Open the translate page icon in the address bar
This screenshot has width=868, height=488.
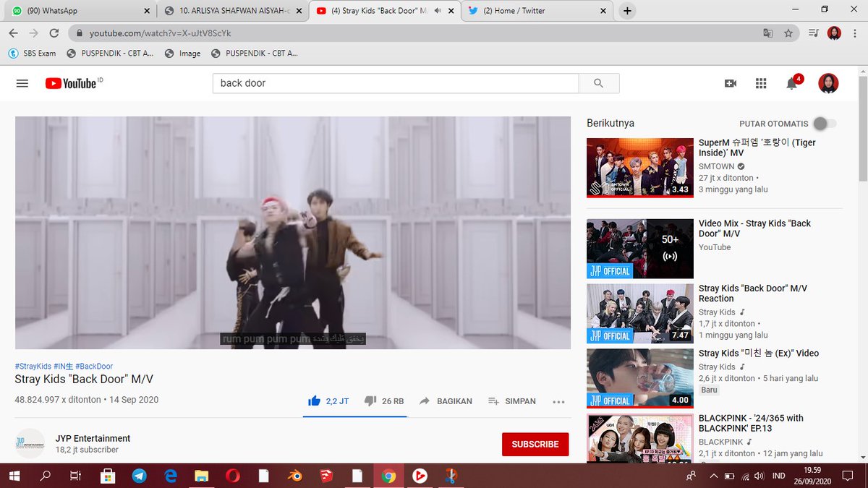pyautogui.click(x=768, y=33)
